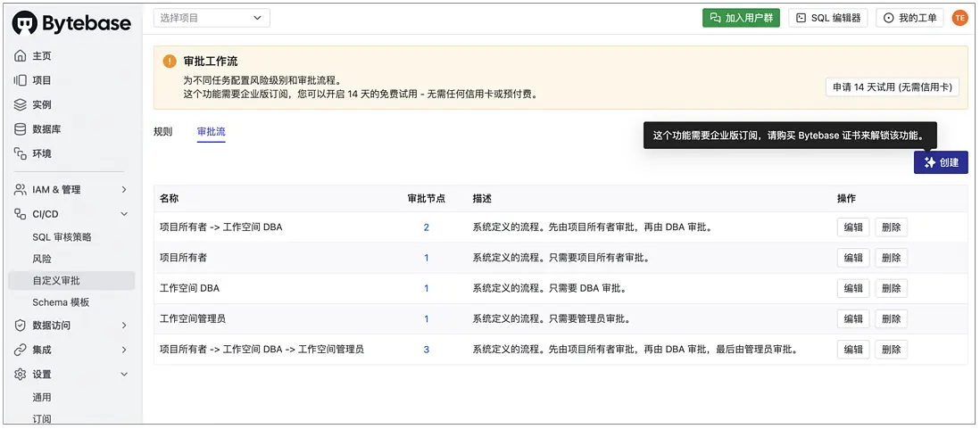Open 风险 in sidebar
This screenshot has width=980, height=429.
click(x=42, y=259)
